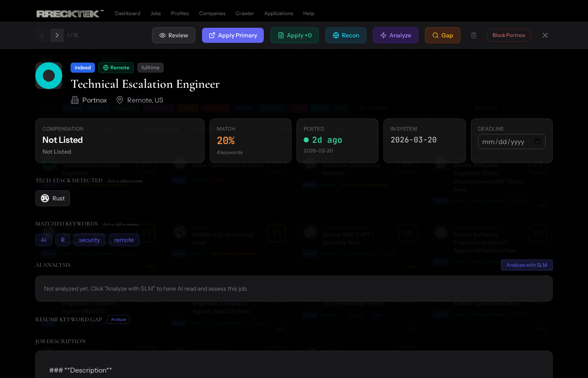Click the deadline date input

click(x=512, y=142)
